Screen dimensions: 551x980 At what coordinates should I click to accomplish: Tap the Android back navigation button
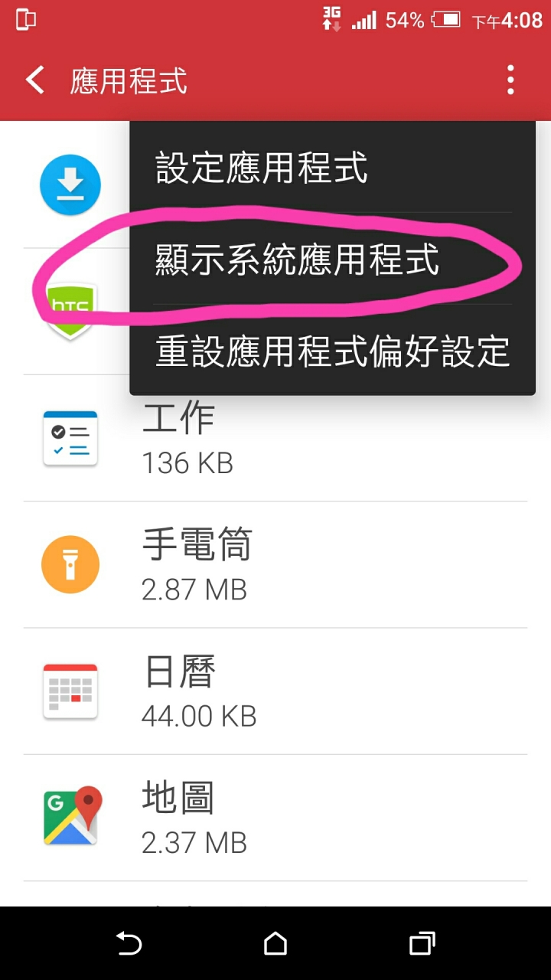tap(129, 943)
